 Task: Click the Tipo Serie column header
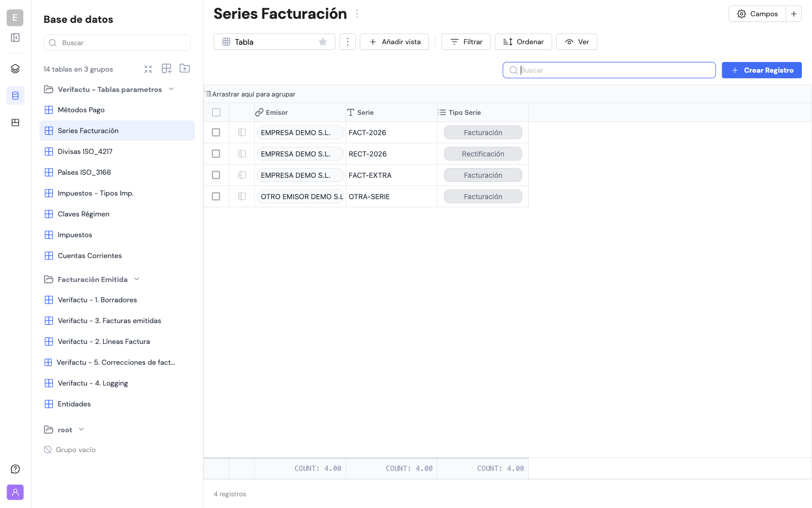(x=483, y=112)
